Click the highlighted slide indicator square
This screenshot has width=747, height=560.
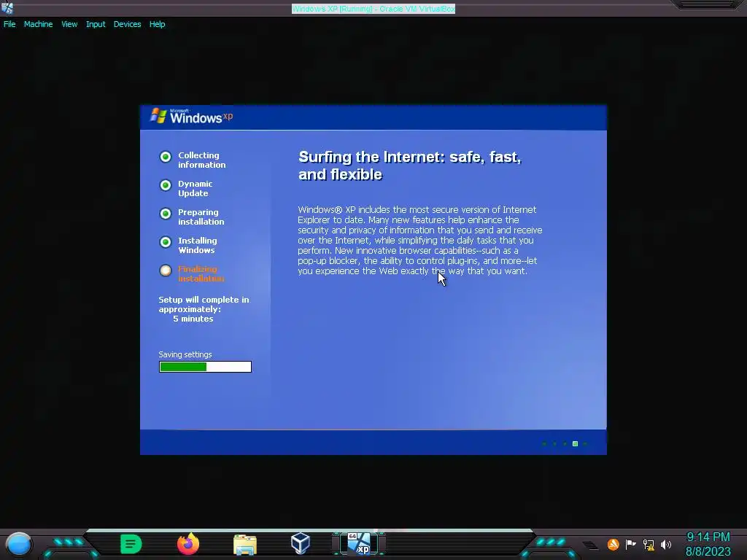(575, 444)
